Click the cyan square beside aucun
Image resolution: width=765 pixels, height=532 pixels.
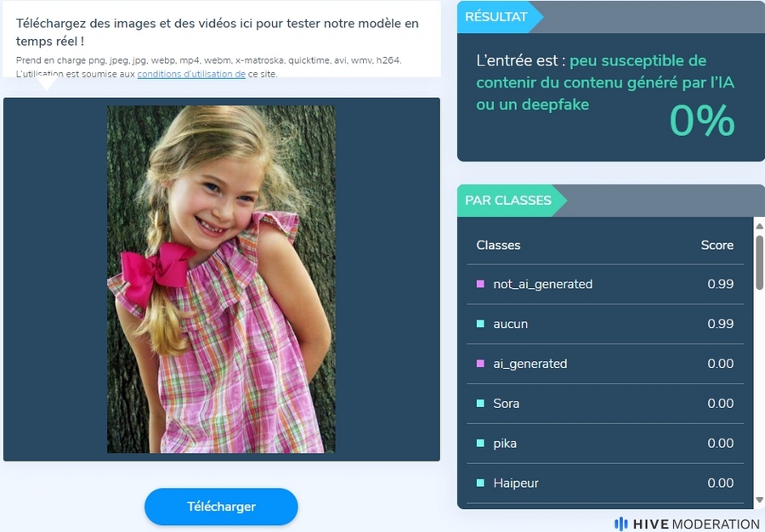(x=480, y=324)
